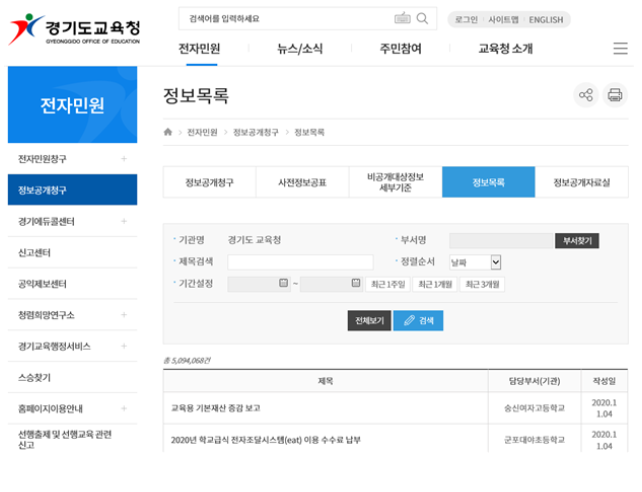Viewport: 642px width, 492px height.
Task: Expand the 경기에듀콜센터 sidebar item
Action: pos(124,221)
